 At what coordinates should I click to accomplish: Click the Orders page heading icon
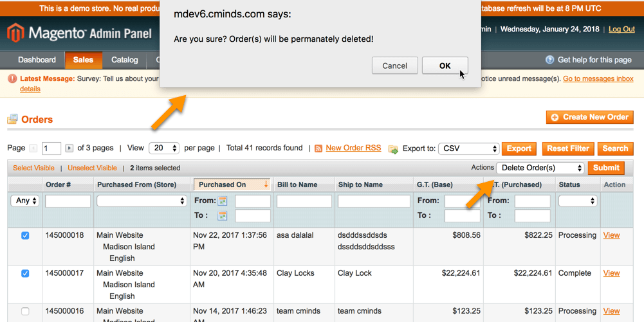click(x=12, y=120)
